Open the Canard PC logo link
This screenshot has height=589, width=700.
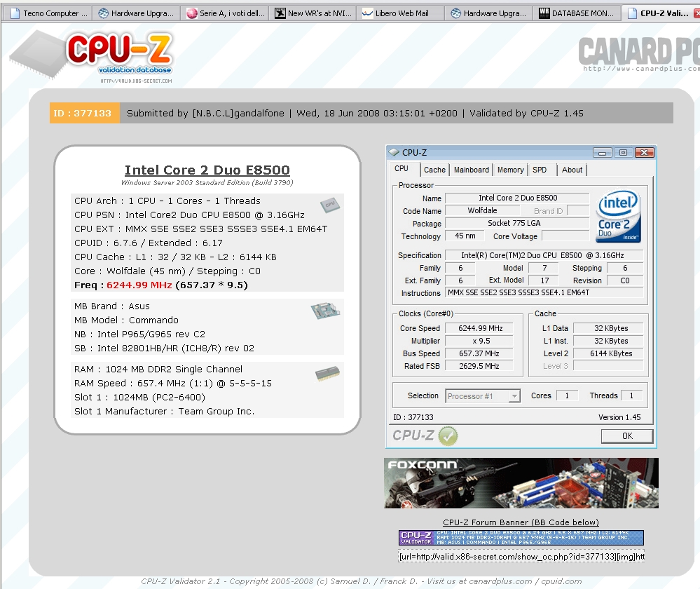639,53
